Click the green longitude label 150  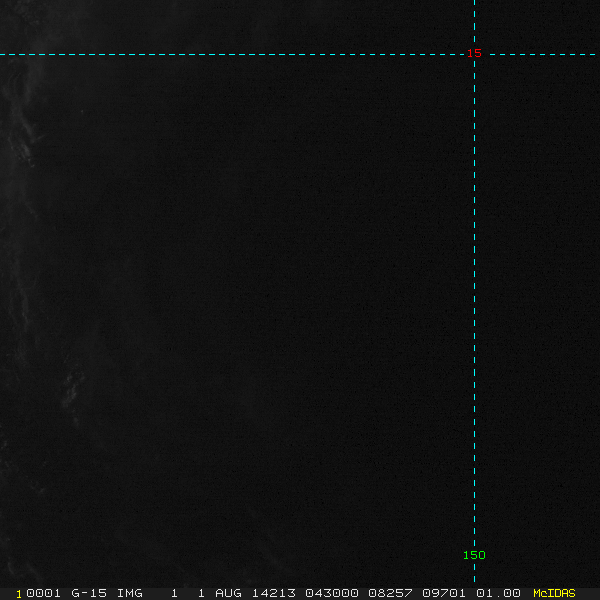coord(474,555)
